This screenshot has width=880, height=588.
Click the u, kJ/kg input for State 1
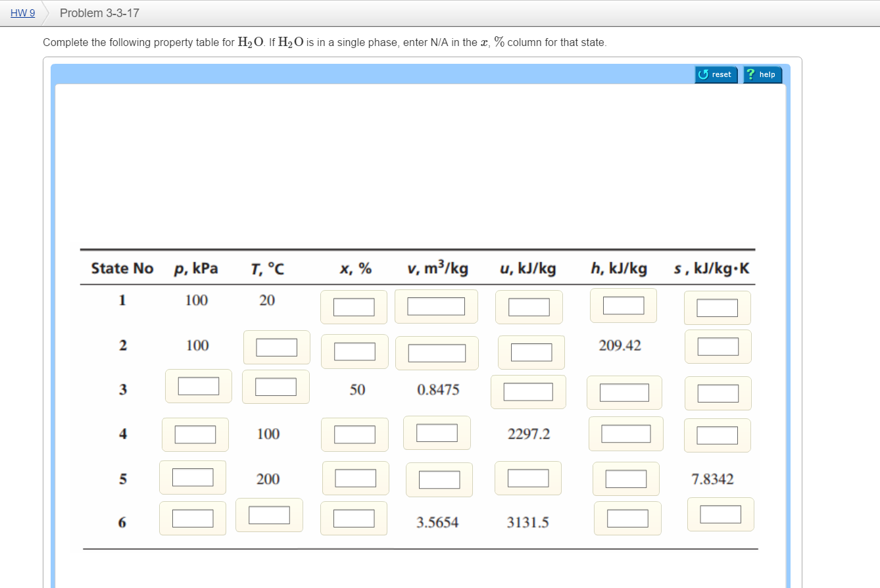529,306
